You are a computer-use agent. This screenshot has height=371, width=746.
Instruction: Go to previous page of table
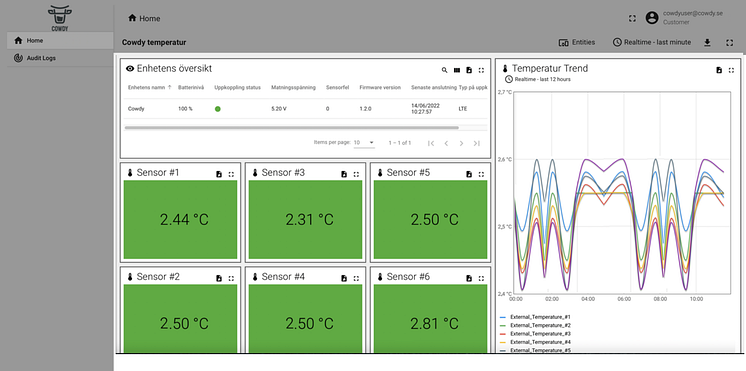(446, 143)
